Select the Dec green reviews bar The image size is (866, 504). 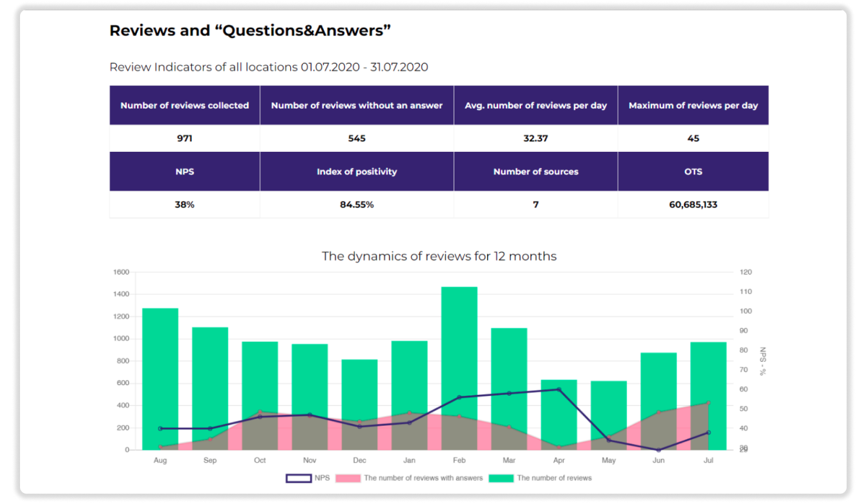coord(359,388)
